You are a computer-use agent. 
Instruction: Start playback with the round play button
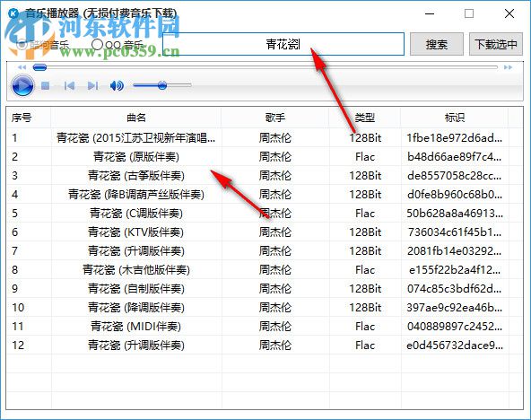pyautogui.click(x=22, y=85)
